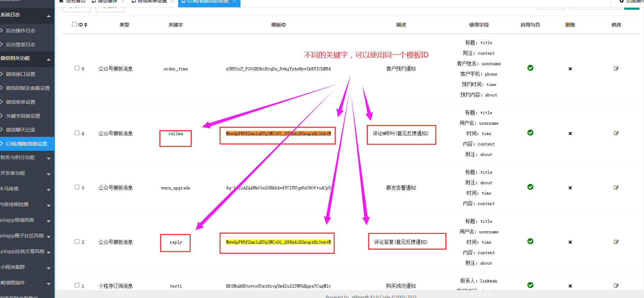
Task: Click delete X for callme row
Action: coord(570,133)
